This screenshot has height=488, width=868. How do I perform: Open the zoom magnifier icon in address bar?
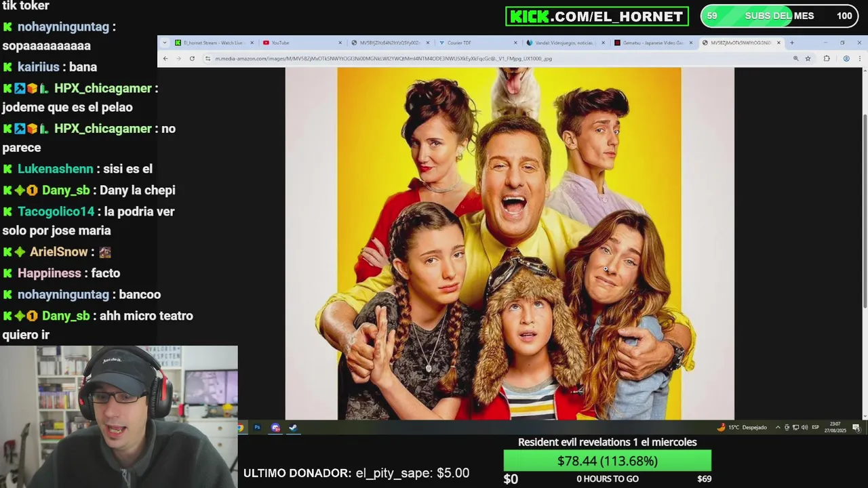tap(795, 58)
